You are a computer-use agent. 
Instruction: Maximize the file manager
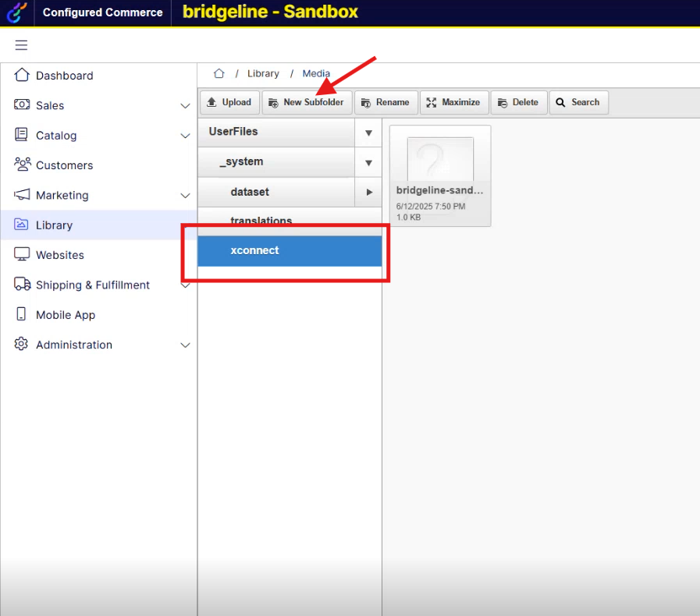tap(454, 102)
